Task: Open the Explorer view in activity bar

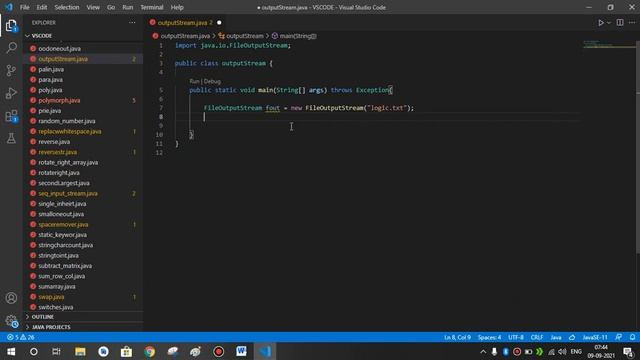Action: pos(11,26)
